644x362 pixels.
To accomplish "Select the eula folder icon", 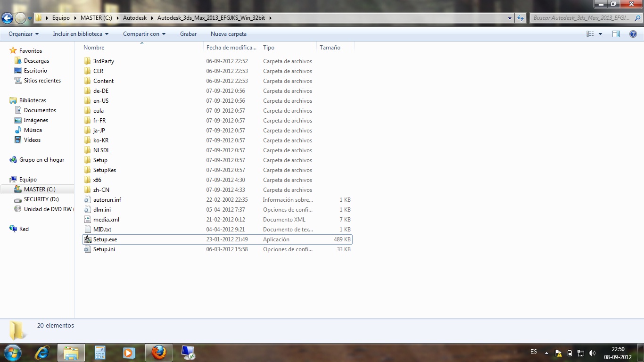I will [87, 111].
